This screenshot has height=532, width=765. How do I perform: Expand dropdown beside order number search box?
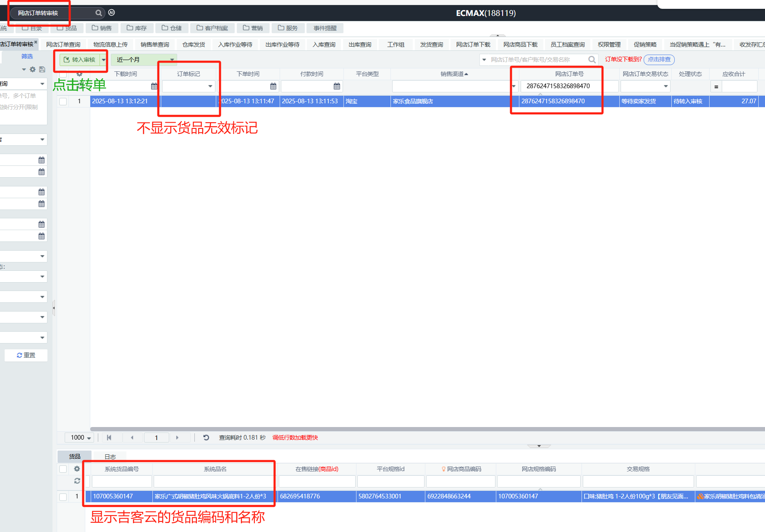tap(484, 60)
